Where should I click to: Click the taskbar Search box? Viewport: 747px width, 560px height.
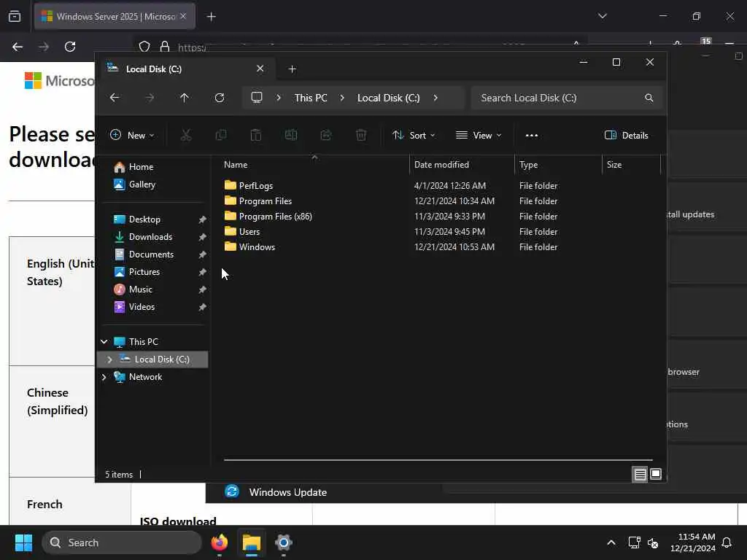tap(122, 542)
